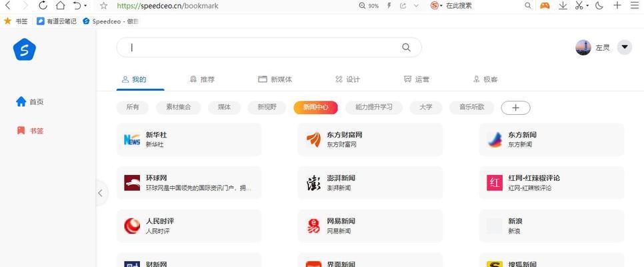Click the scissors screenshot icon
The width and height of the screenshot is (644, 267).
click(x=579, y=6)
